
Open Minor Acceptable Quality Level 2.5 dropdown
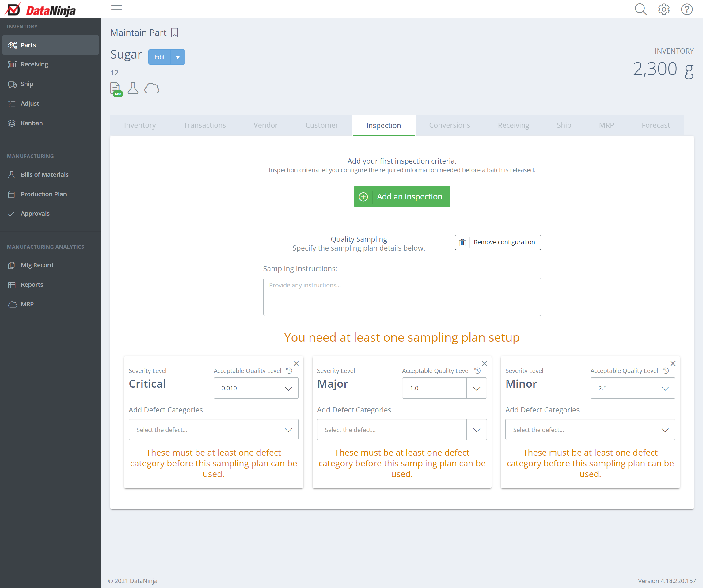coord(665,388)
